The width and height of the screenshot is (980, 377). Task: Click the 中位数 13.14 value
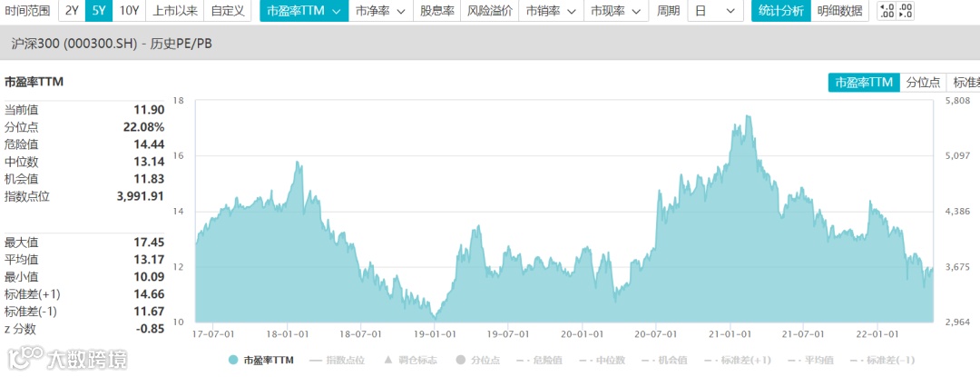pyautogui.click(x=149, y=162)
